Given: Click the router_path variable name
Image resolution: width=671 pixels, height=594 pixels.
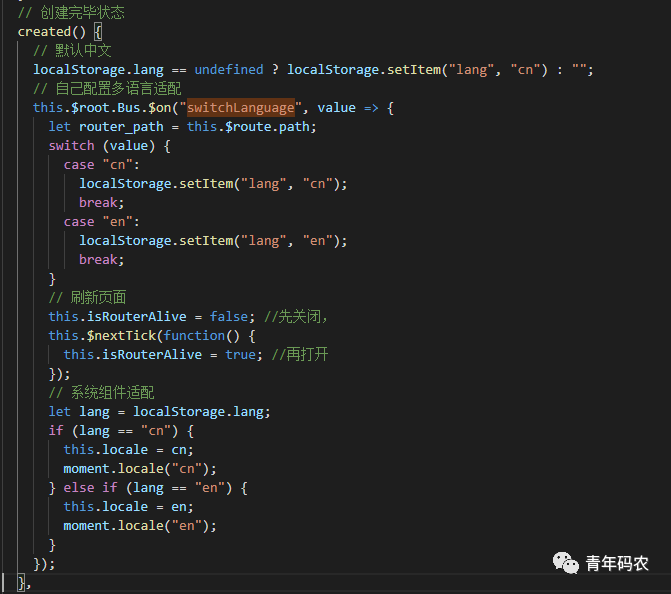Looking at the screenshot, I should (121, 127).
